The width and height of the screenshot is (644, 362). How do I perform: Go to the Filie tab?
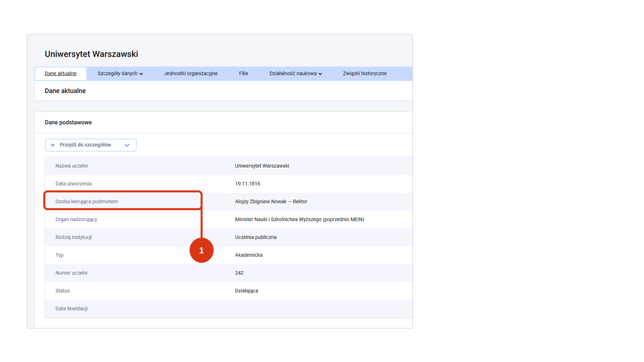coord(244,73)
